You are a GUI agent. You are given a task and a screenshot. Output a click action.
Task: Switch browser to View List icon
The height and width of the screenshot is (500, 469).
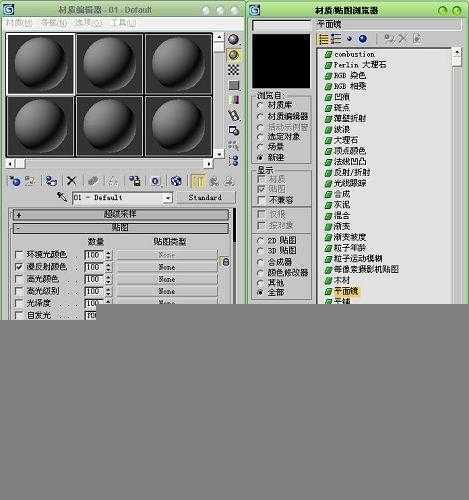tap(323, 39)
